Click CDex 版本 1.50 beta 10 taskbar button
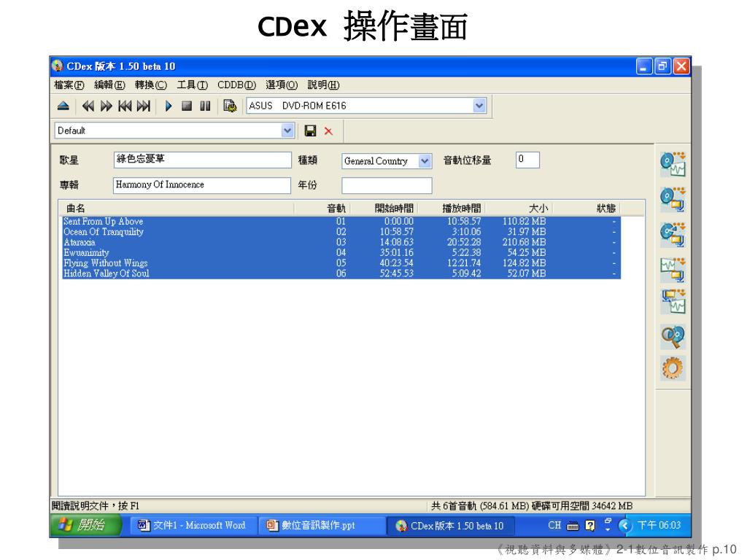The width and height of the screenshot is (747, 560). (x=451, y=526)
